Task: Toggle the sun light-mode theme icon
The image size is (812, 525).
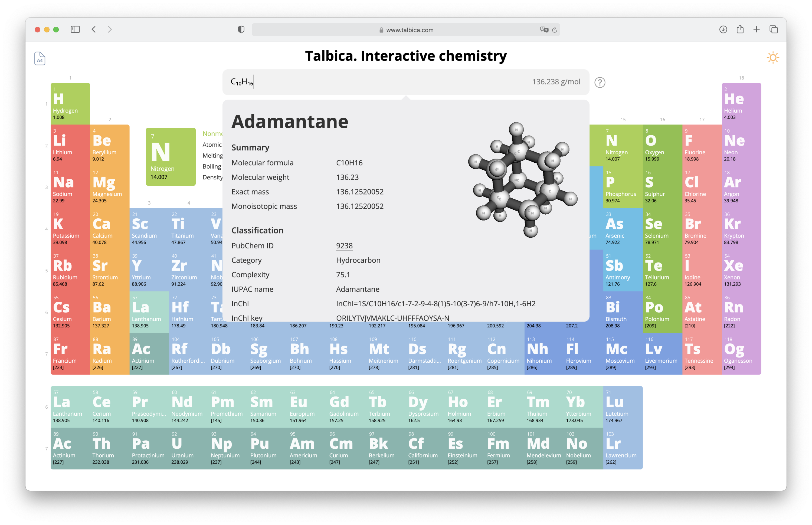Action: pyautogui.click(x=773, y=57)
